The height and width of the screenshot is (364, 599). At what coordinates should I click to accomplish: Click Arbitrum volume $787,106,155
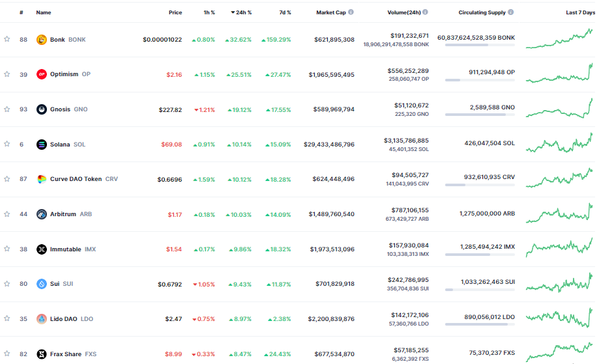coord(410,210)
